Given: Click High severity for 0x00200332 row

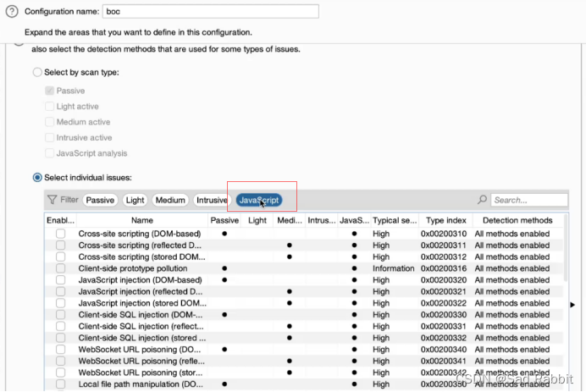Looking at the screenshot, I should (x=381, y=338).
